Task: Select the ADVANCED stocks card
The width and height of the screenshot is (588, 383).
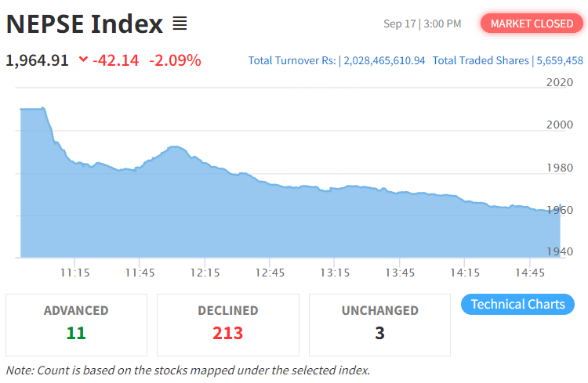Action: point(76,324)
